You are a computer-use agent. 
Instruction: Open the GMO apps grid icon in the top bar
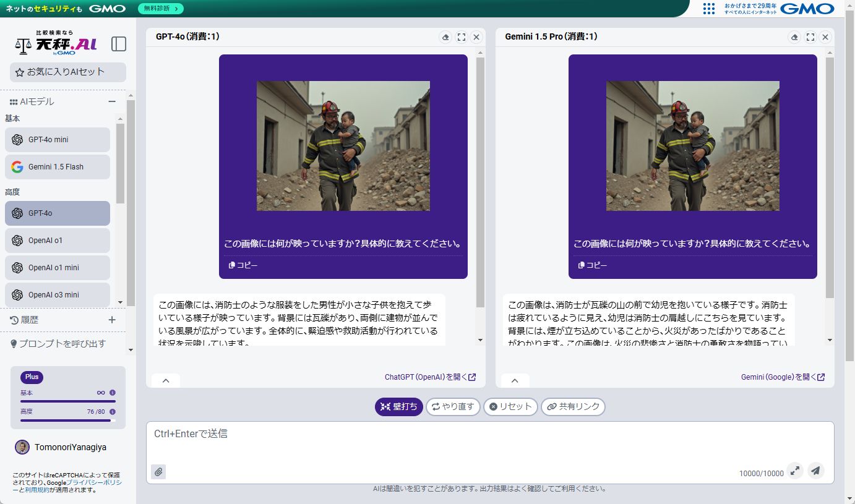coord(708,9)
